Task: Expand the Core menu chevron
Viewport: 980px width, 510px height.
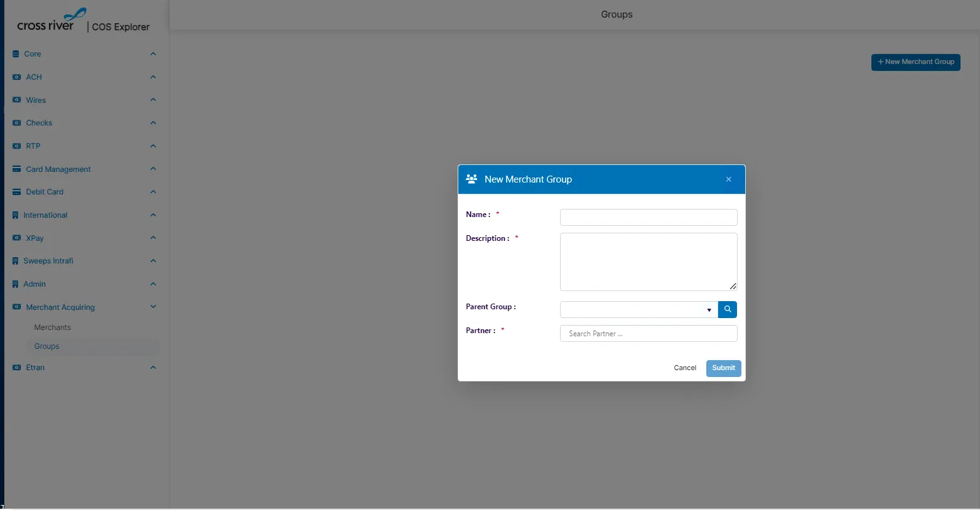Action: pyautogui.click(x=153, y=54)
